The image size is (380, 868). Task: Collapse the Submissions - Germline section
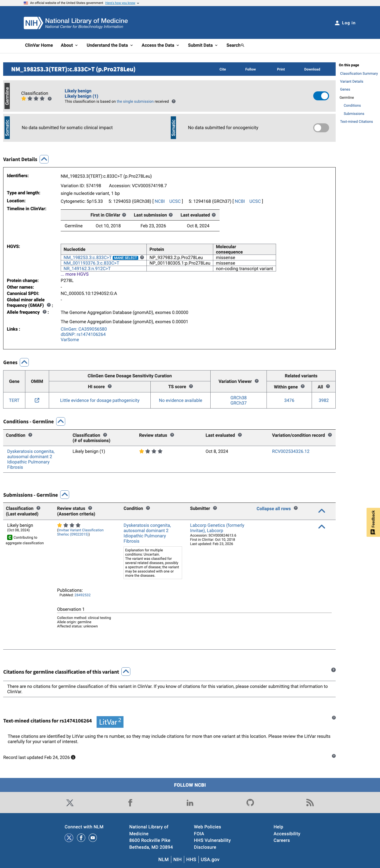[x=65, y=495]
